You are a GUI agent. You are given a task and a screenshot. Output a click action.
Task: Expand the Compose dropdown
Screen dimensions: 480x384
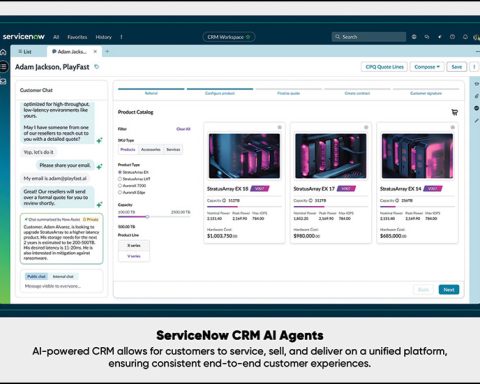(x=427, y=67)
